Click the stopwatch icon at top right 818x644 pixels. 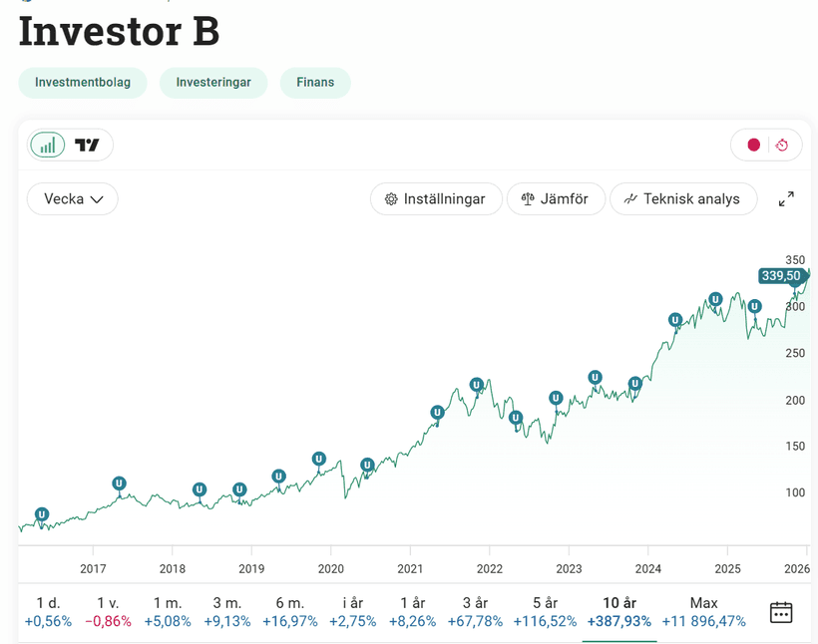782,146
